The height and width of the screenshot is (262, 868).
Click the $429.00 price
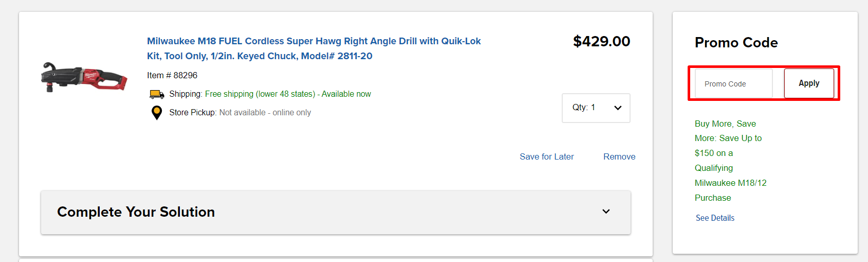(x=601, y=41)
